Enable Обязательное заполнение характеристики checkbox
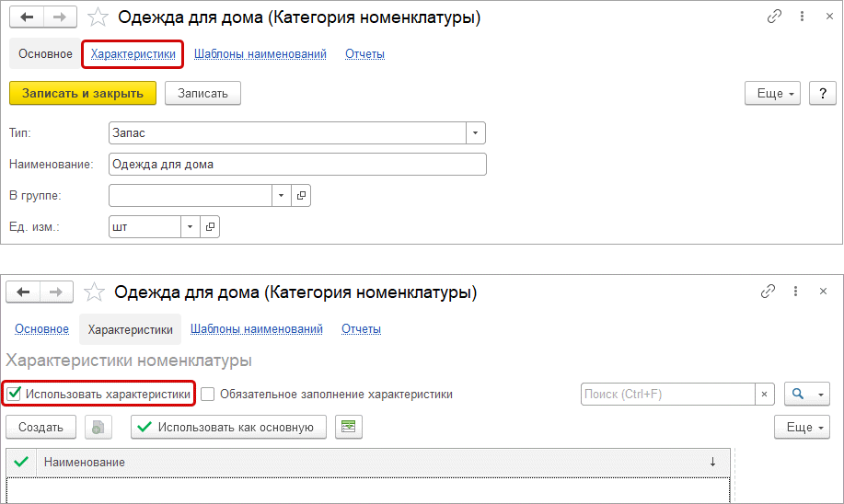The height and width of the screenshot is (504, 844). click(x=208, y=394)
